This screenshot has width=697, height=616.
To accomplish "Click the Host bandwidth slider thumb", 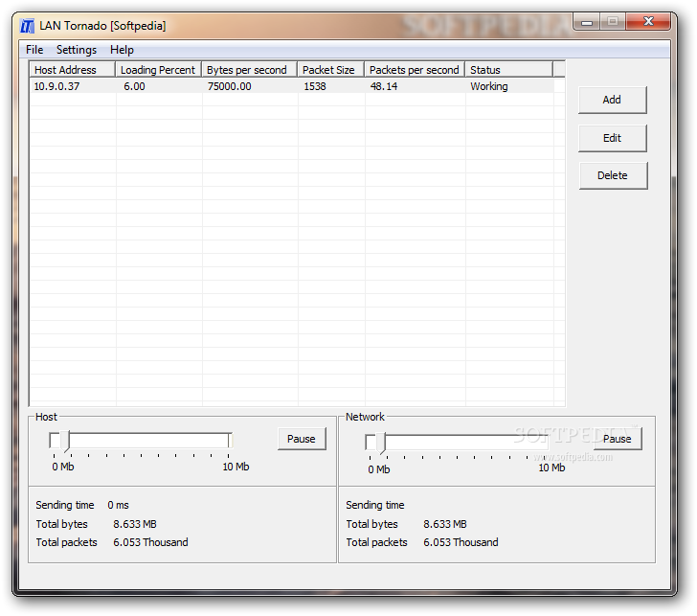I will pos(65,441).
